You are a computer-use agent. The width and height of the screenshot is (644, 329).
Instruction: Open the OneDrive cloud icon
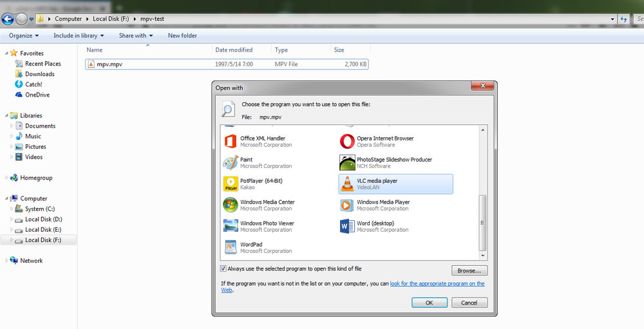coord(19,95)
